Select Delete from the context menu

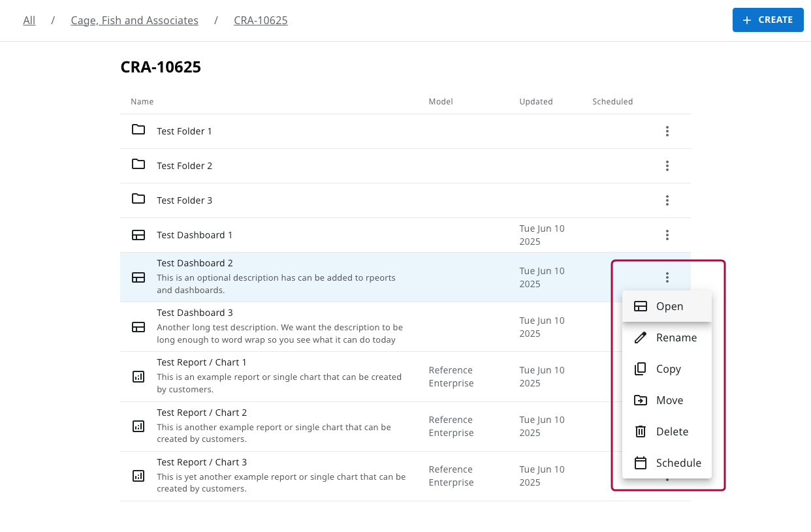point(672,431)
